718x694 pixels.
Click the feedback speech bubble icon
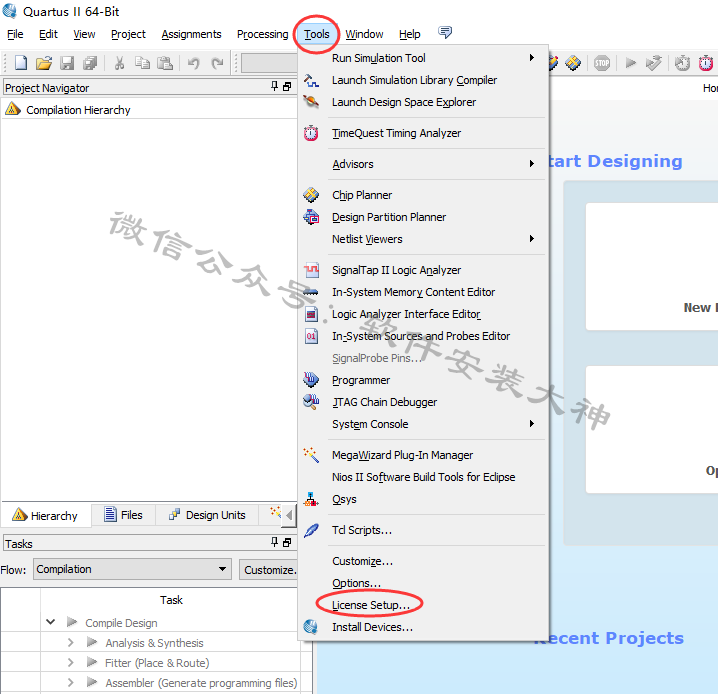[445, 33]
